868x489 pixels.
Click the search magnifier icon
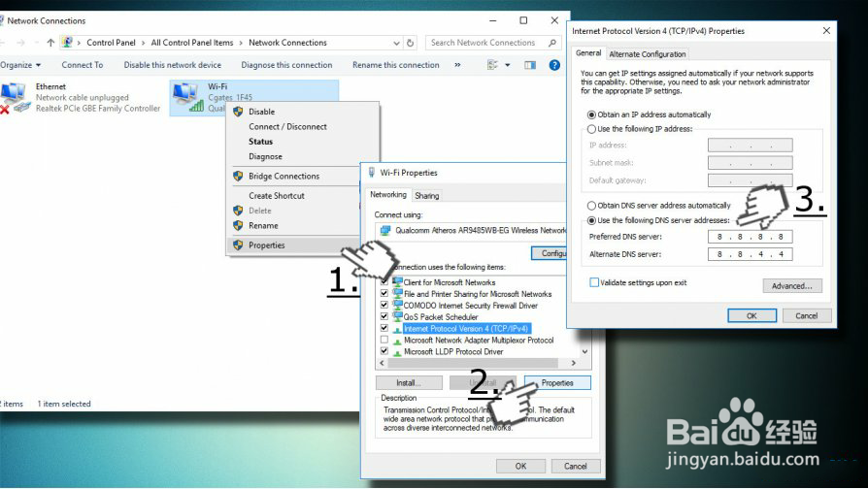(551, 43)
